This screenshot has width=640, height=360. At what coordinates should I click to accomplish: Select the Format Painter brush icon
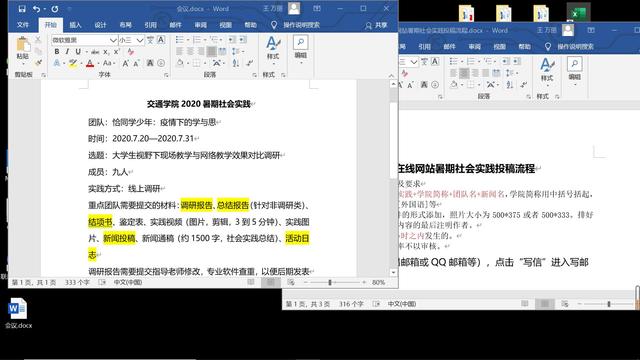38,63
